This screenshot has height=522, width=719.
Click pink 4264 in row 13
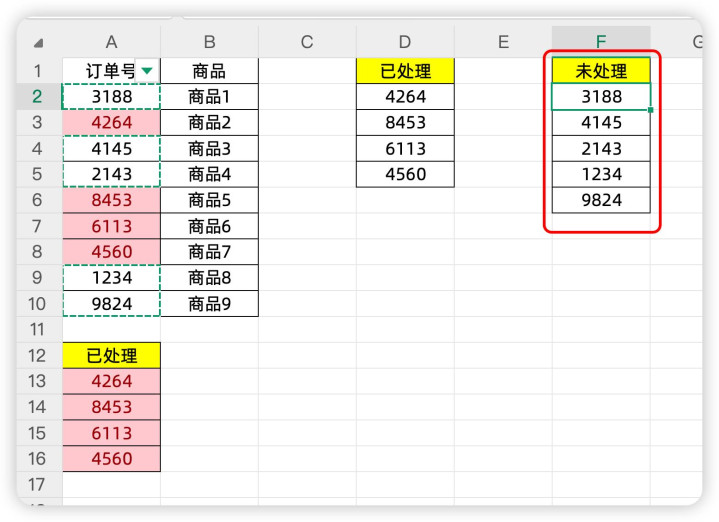111,381
